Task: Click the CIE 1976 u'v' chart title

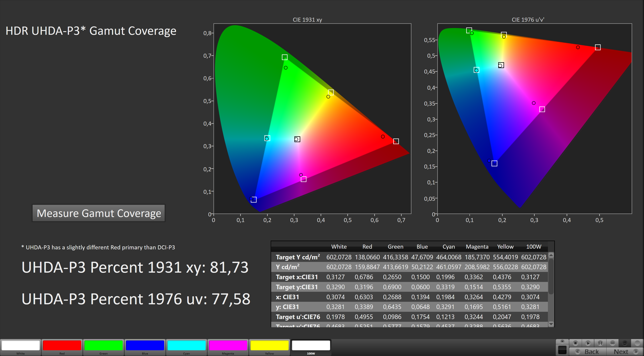Action: (x=528, y=20)
